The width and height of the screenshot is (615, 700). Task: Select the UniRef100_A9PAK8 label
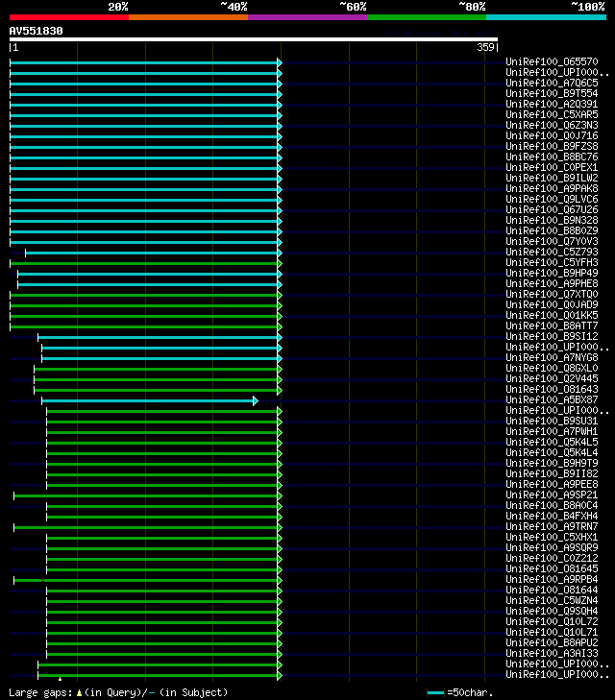tap(552, 188)
